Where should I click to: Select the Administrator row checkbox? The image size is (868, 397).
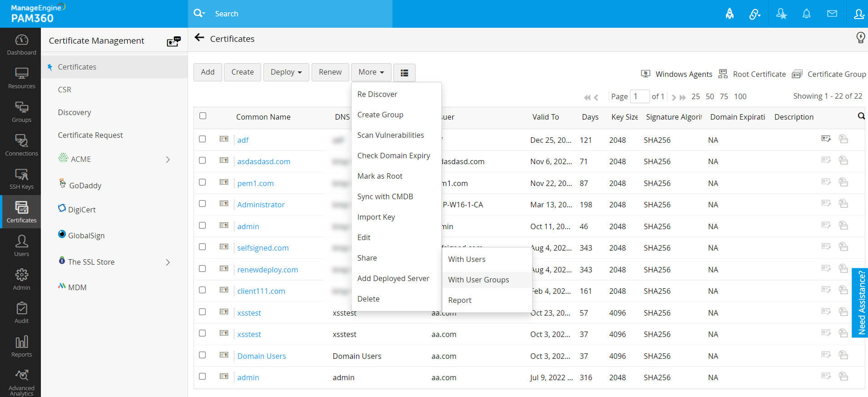click(203, 203)
